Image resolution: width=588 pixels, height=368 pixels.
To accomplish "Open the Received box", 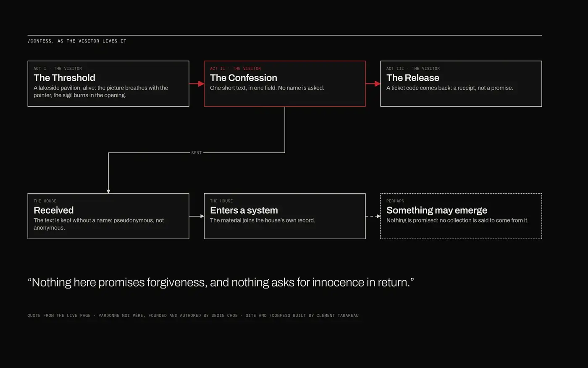I will pos(108,216).
